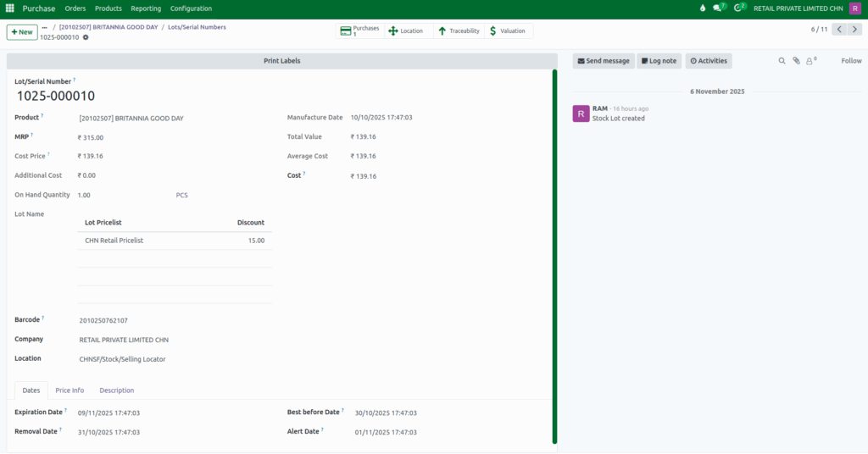
Task: Open the Valuation smart button
Action: point(509,31)
